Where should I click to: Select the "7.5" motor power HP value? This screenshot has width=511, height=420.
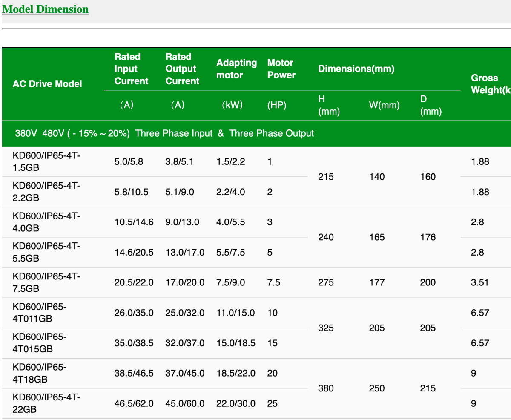click(273, 282)
